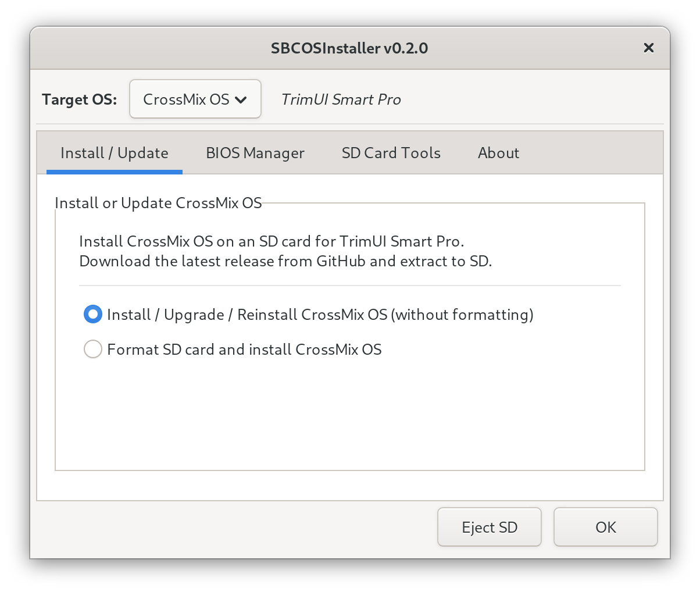Confirm with the OK button
The width and height of the screenshot is (700, 592).
605,527
